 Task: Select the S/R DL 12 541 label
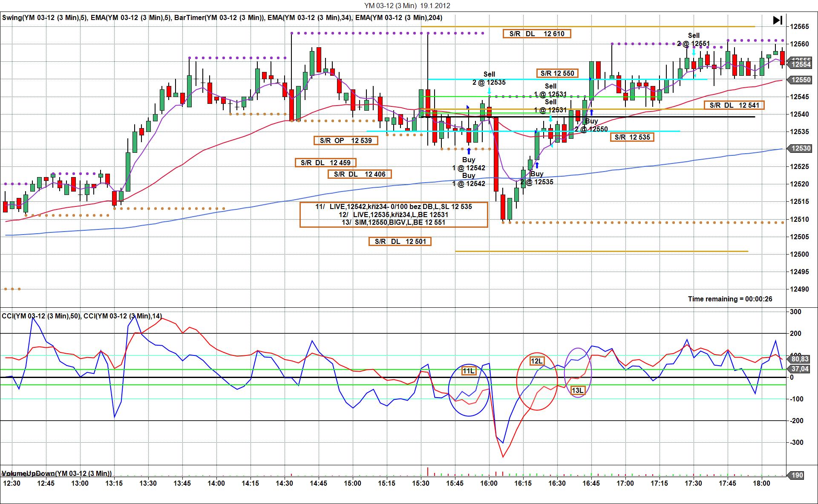tap(734, 105)
